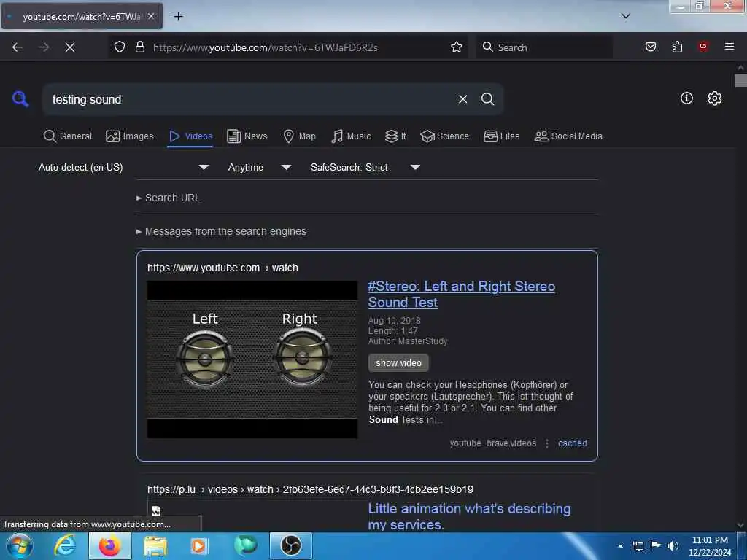This screenshot has height=560, width=747.
Task: Open Windows Explorer from the taskbar
Action: click(155, 545)
